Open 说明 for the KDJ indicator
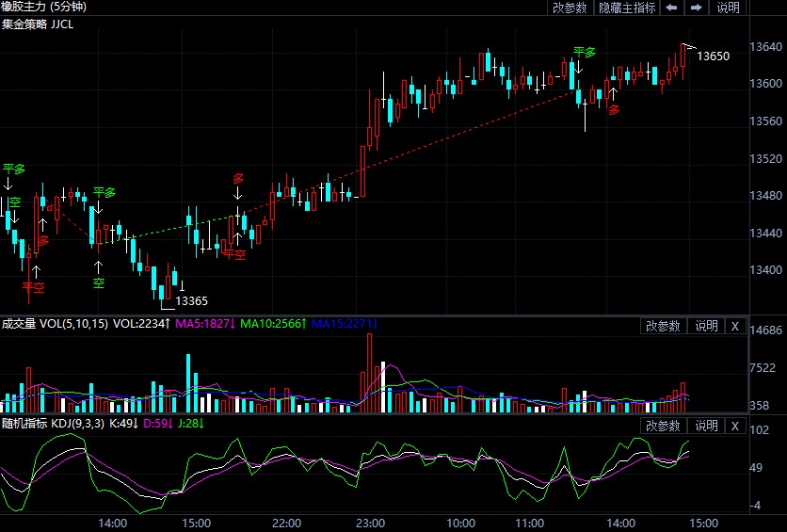Image resolution: width=787 pixels, height=532 pixels. click(706, 426)
